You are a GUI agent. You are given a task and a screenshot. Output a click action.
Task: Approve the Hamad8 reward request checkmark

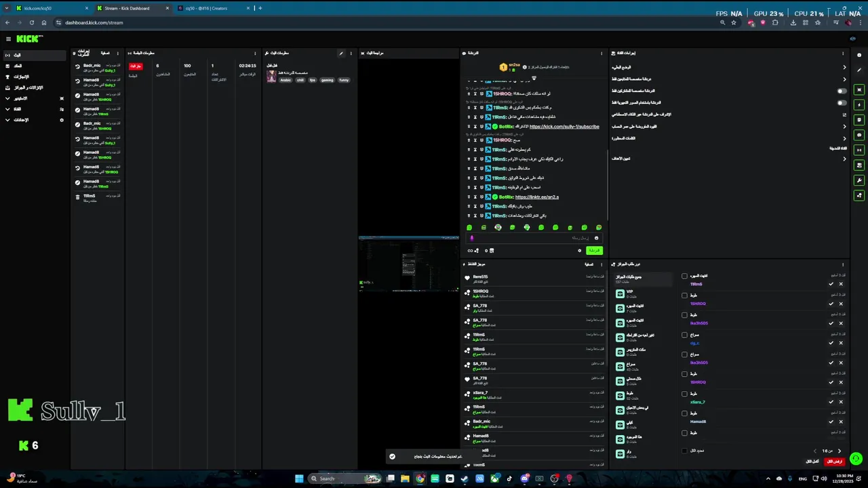coord(831,422)
